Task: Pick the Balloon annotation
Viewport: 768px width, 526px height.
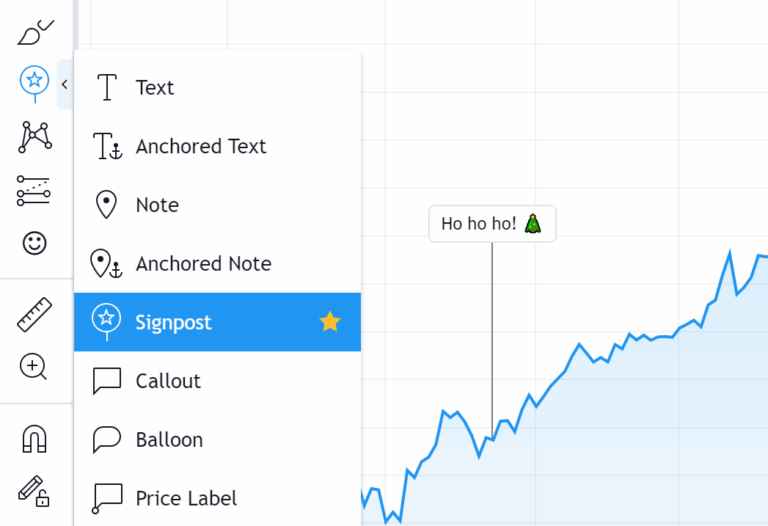Action: click(169, 440)
